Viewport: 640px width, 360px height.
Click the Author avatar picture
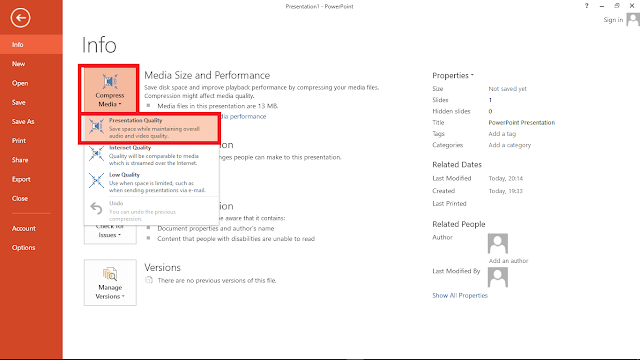tap(498, 244)
